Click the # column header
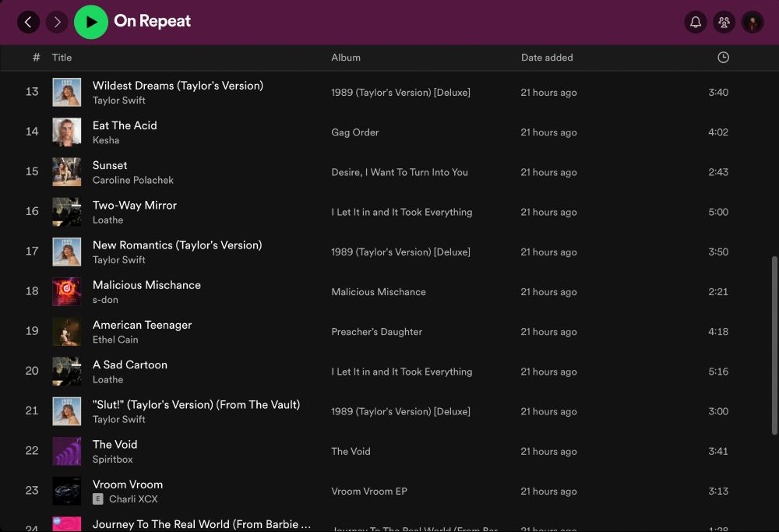 pos(37,58)
